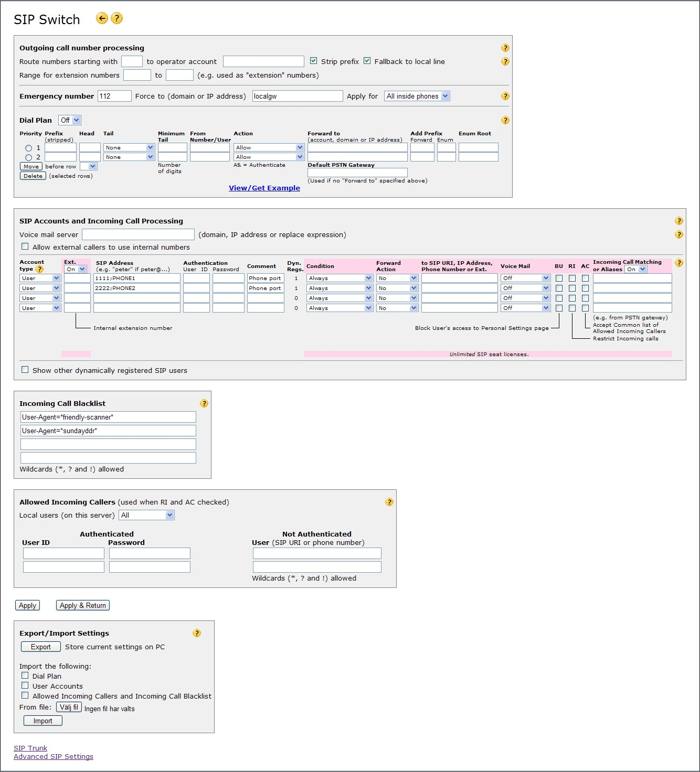Click the Incoming Call Blacklist help icon
Viewport: 700px width, 772px height.
[204, 403]
